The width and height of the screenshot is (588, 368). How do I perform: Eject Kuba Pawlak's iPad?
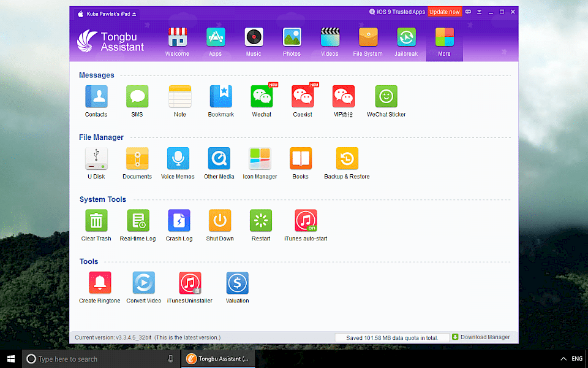click(134, 14)
